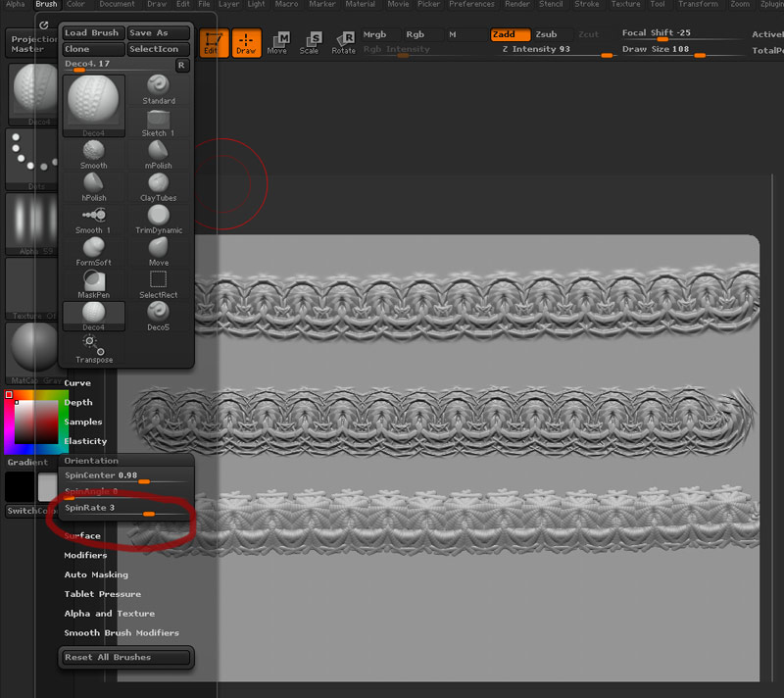Open the Dots stroke thumbnail

point(32,159)
